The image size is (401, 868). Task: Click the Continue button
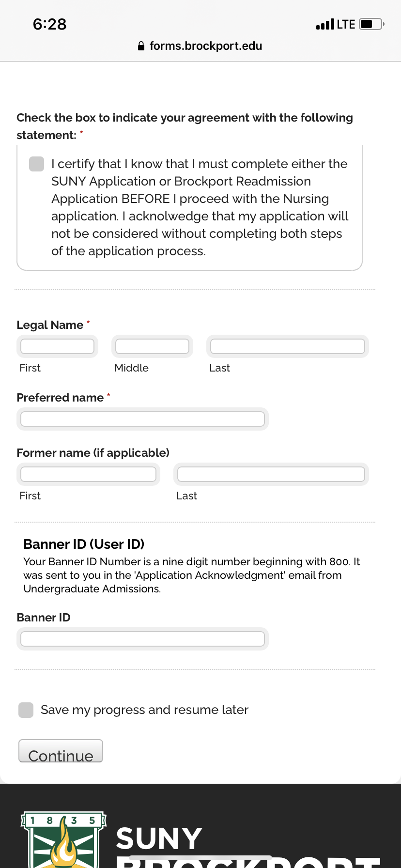pos(61,751)
